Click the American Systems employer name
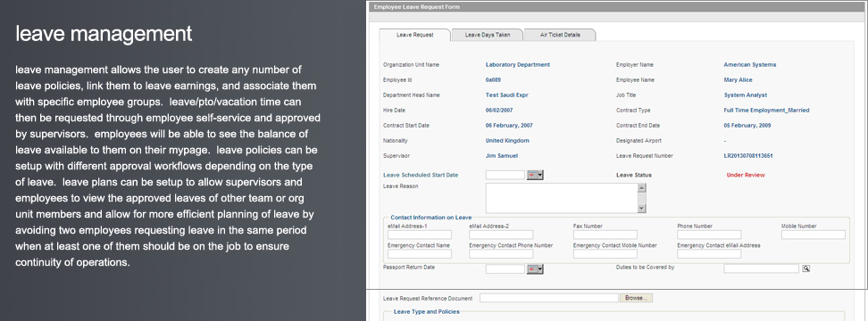Viewport: 868px width, 321px height. (x=749, y=64)
